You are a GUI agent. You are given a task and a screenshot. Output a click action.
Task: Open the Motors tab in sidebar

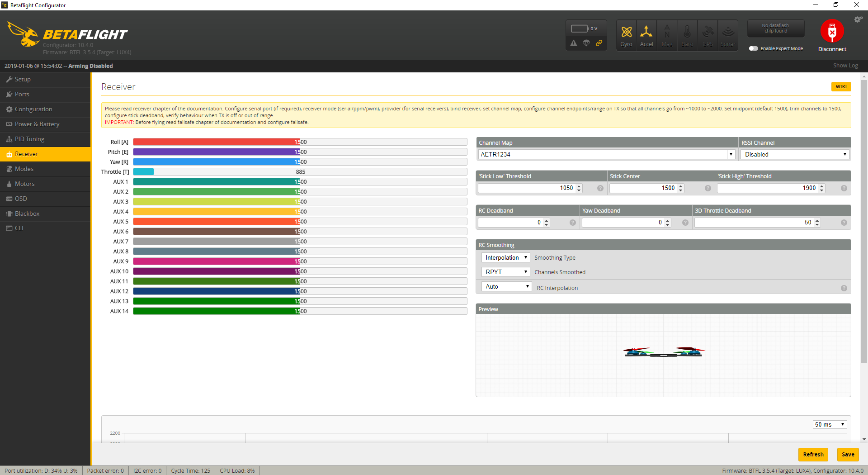(x=24, y=184)
